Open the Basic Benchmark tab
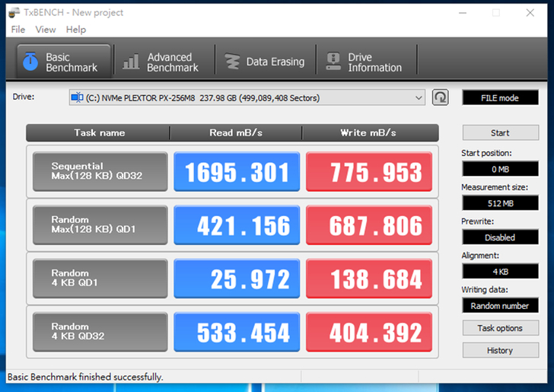Screen dimensions: 554x392 click(x=60, y=62)
